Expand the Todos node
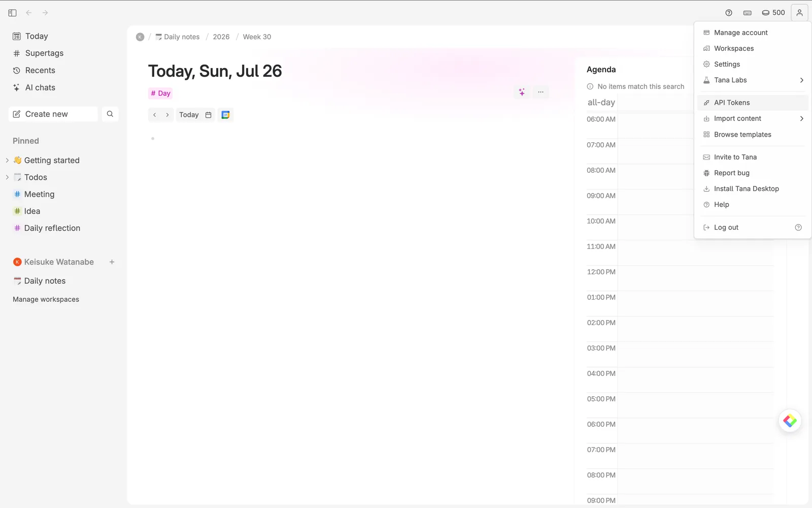 pyautogui.click(x=7, y=177)
